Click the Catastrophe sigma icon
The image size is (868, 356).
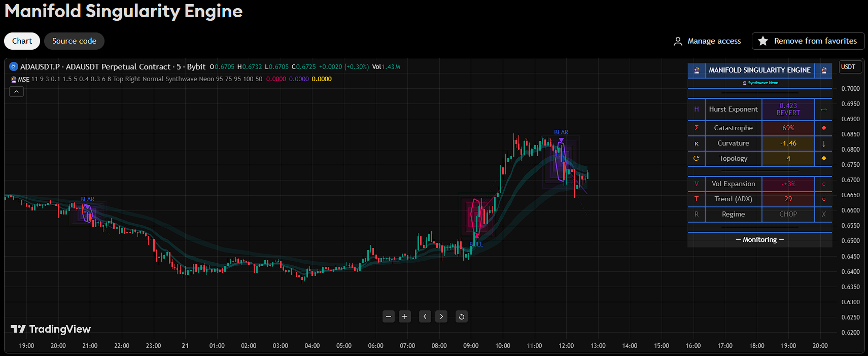(x=696, y=128)
